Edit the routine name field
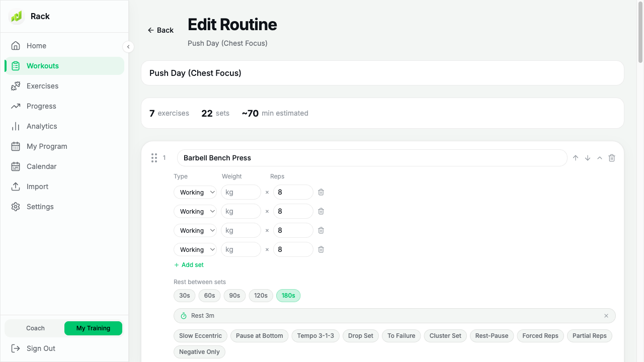This screenshot has height=362, width=644. [x=382, y=73]
